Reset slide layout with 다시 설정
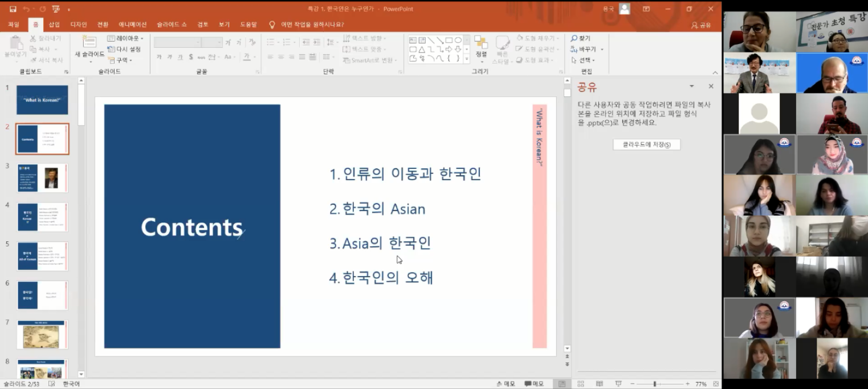Image resolution: width=868 pixels, height=389 pixels. (124, 49)
